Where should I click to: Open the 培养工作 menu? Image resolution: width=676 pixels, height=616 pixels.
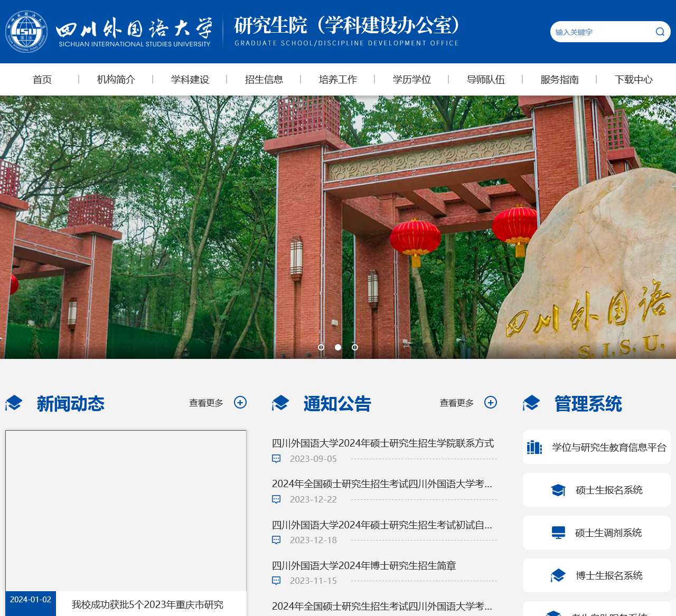coord(338,79)
